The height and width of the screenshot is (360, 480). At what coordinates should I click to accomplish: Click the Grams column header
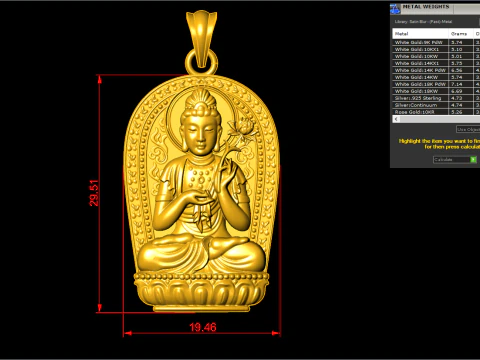pos(461,34)
